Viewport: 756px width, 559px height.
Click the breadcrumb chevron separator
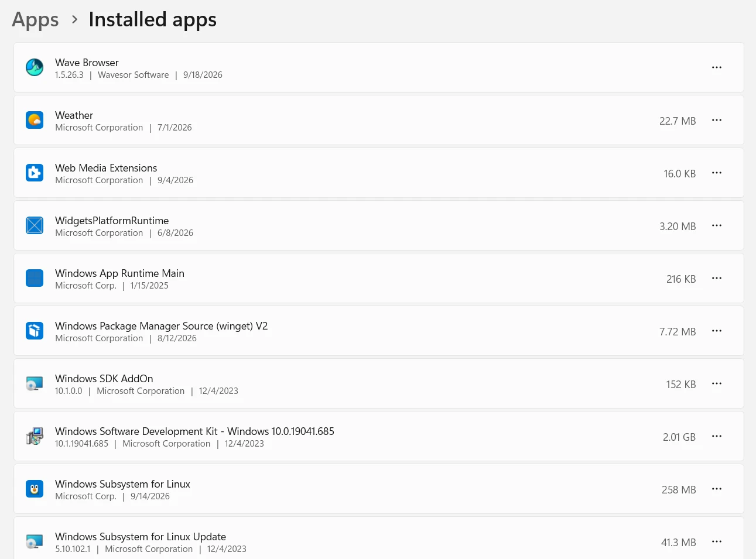click(x=74, y=20)
